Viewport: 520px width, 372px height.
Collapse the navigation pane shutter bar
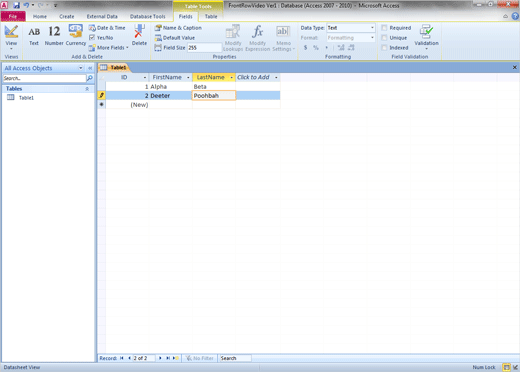90,68
